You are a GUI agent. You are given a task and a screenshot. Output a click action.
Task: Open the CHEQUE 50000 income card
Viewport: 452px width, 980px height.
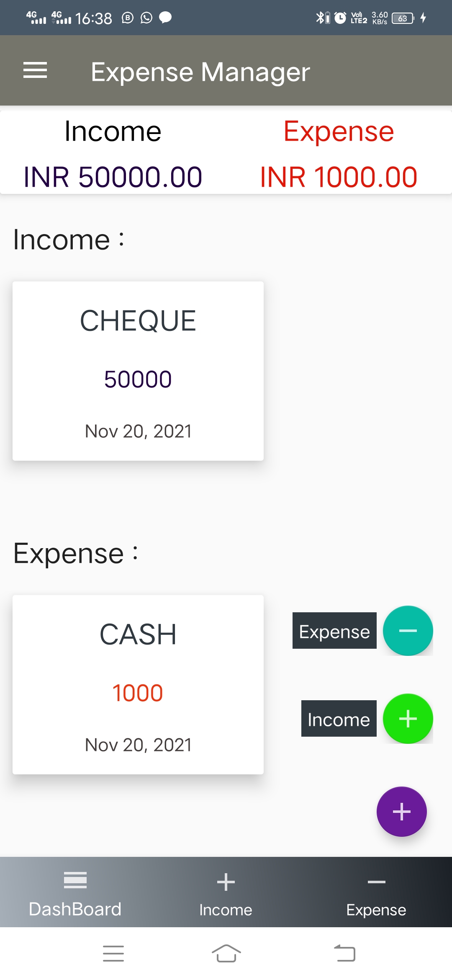(x=138, y=371)
